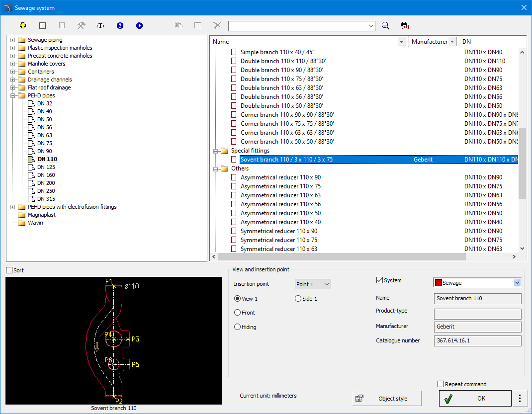Image resolution: width=532 pixels, height=414 pixels.
Task: Click the magnifying glass search icon
Action: pyautogui.click(x=385, y=25)
